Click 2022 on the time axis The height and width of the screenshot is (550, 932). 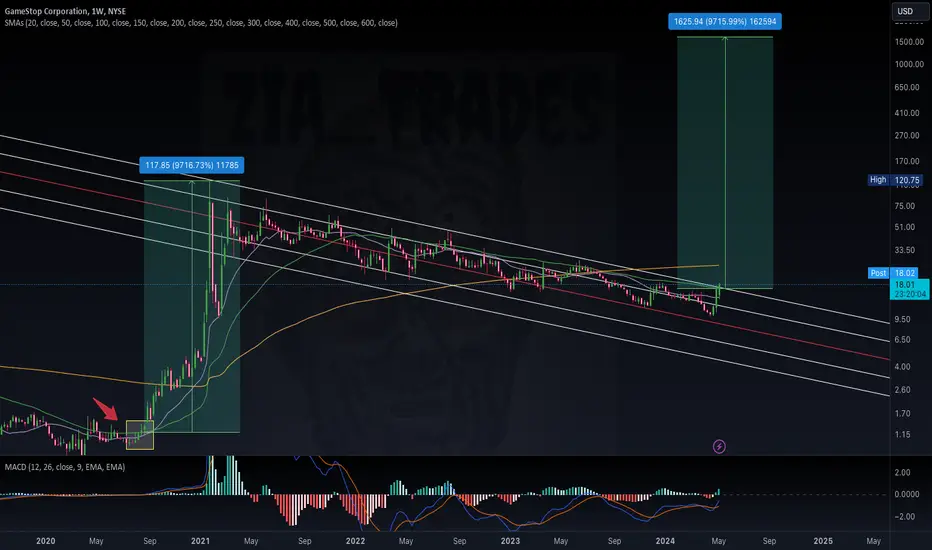click(355, 540)
